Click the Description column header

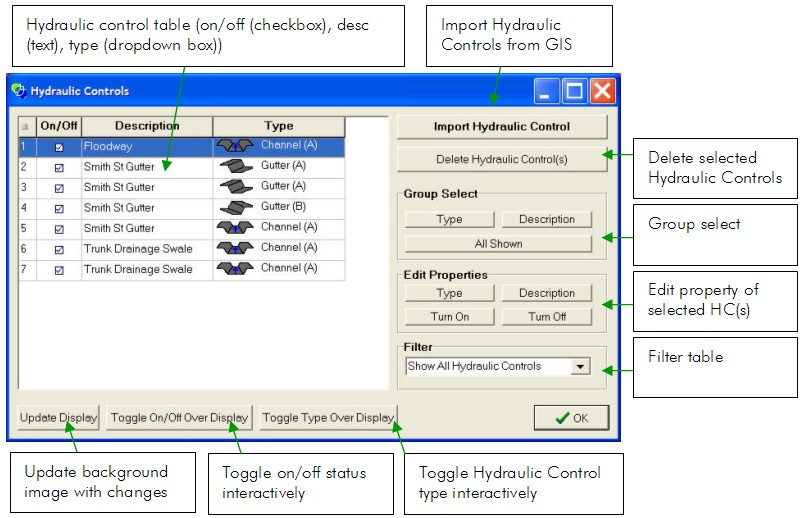(147, 126)
